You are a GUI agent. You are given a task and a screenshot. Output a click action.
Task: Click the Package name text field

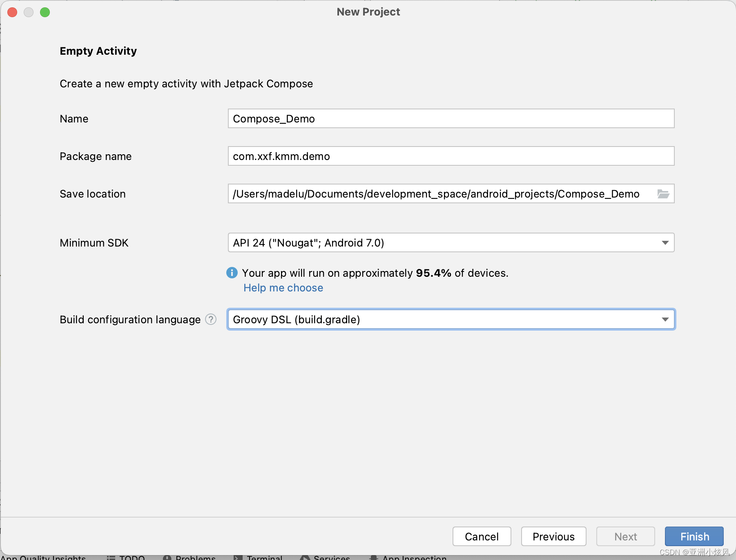tap(451, 156)
